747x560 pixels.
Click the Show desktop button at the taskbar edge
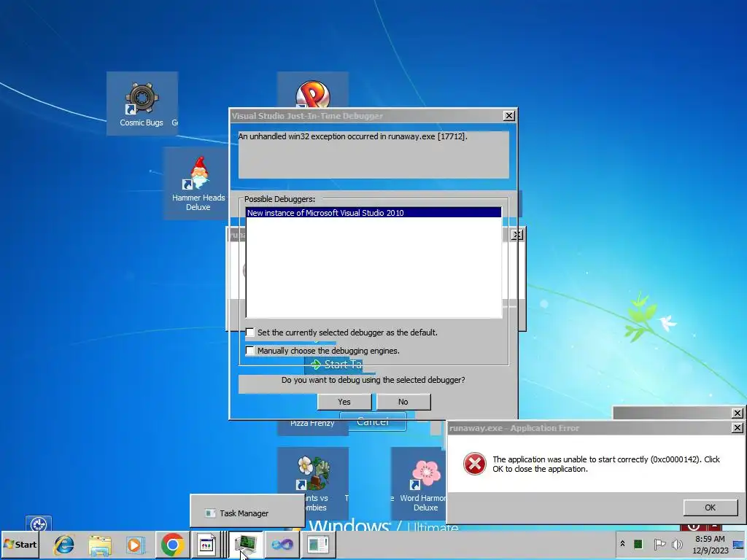[739, 544]
